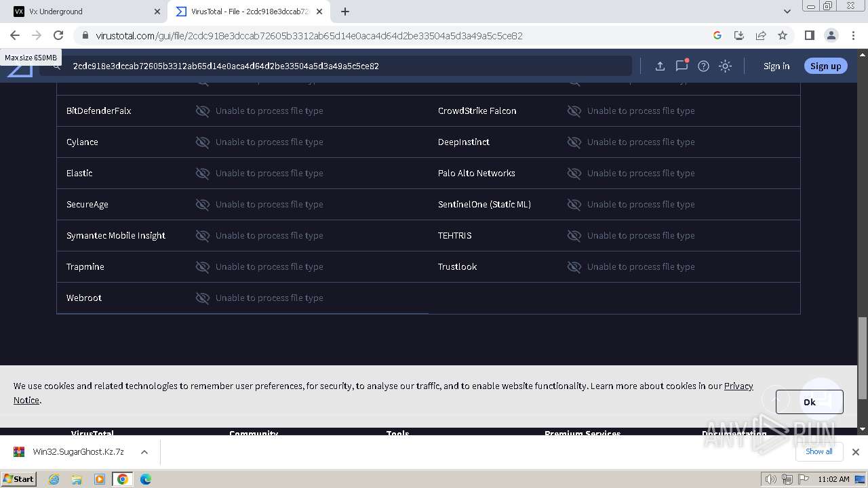Click the TEHTRIS engine name

tap(454, 235)
